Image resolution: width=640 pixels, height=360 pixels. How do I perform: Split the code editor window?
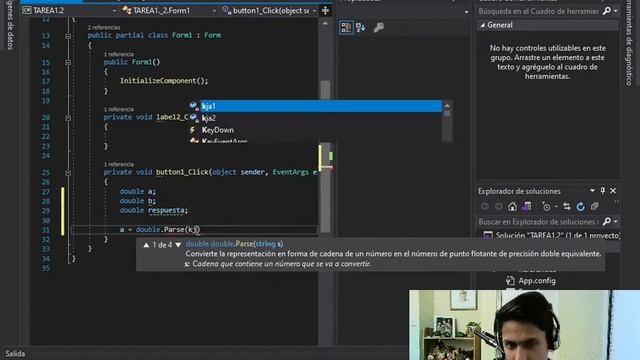point(325,11)
